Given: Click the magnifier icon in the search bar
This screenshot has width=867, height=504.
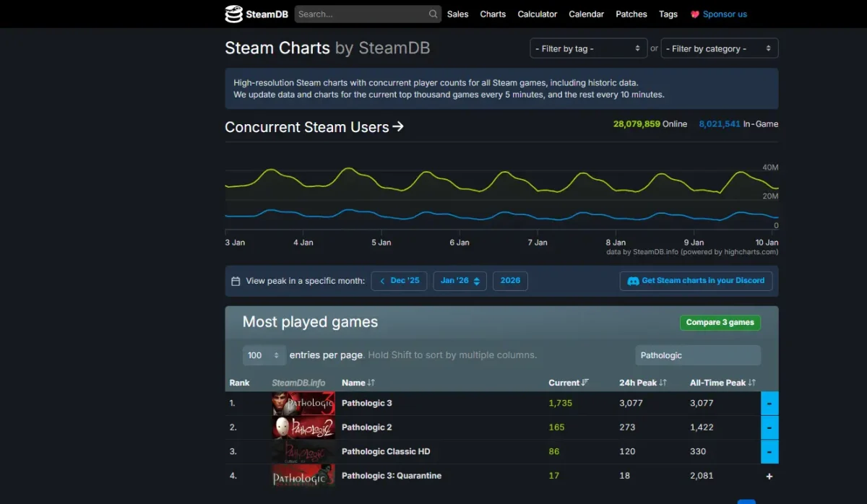Looking at the screenshot, I should coord(432,13).
